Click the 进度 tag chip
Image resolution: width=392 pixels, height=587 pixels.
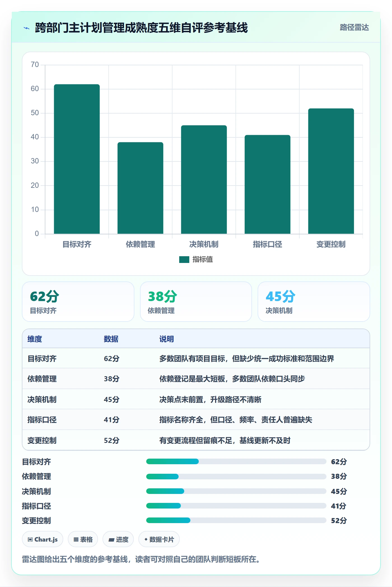118,539
